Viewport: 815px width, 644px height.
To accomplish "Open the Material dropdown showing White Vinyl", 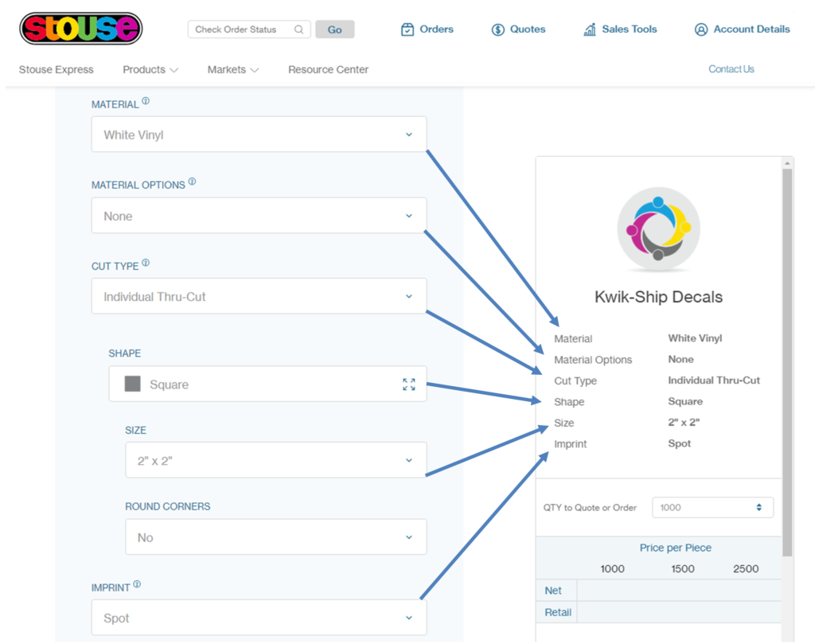I will (259, 135).
